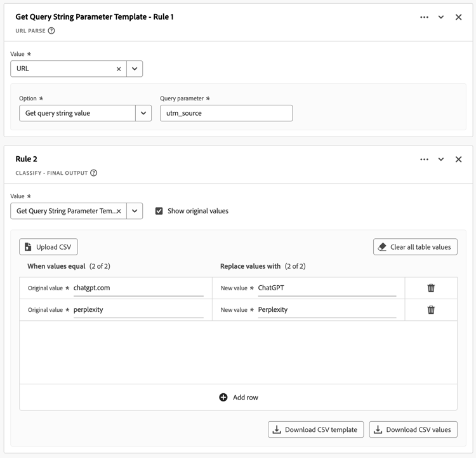Add a new row to table
The height and width of the screenshot is (458, 476).
click(239, 398)
